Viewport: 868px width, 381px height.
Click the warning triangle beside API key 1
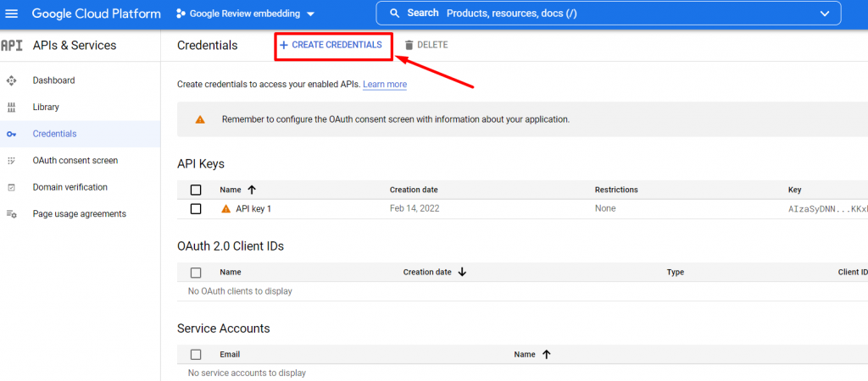(x=225, y=209)
